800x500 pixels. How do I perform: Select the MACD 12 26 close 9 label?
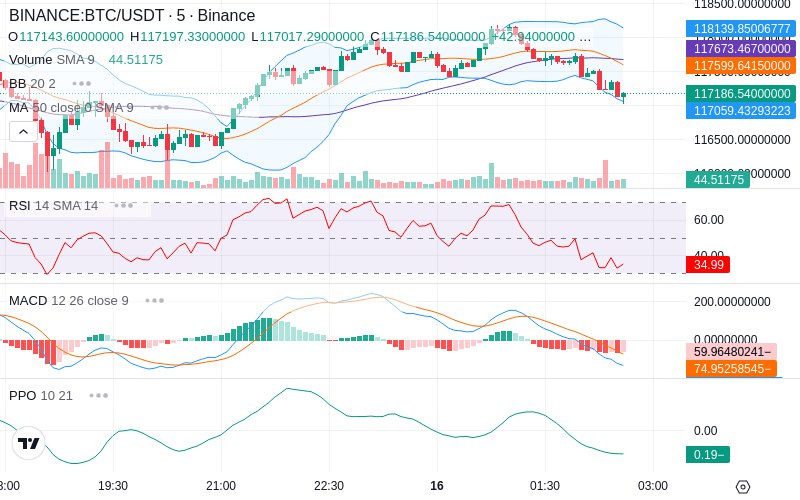click(x=69, y=301)
